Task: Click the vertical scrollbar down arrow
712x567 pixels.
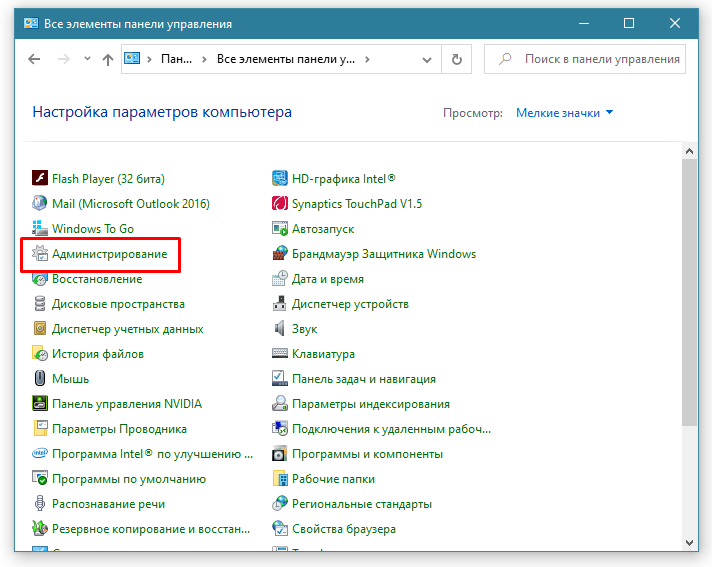Action: [x=689, y=541]
